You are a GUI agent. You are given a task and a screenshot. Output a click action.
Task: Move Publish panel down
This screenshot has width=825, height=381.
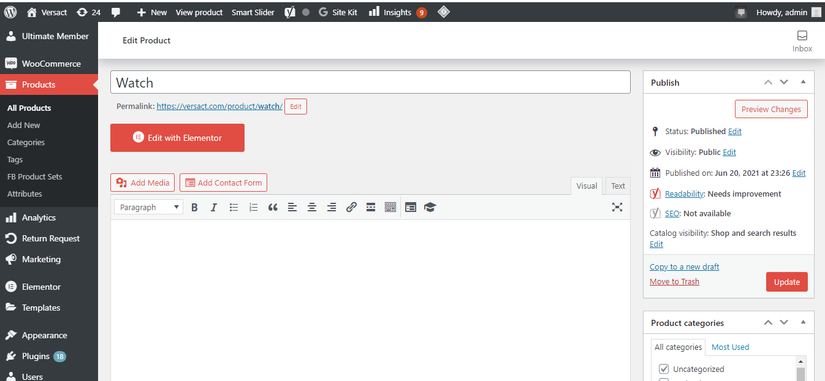(784, 83)
